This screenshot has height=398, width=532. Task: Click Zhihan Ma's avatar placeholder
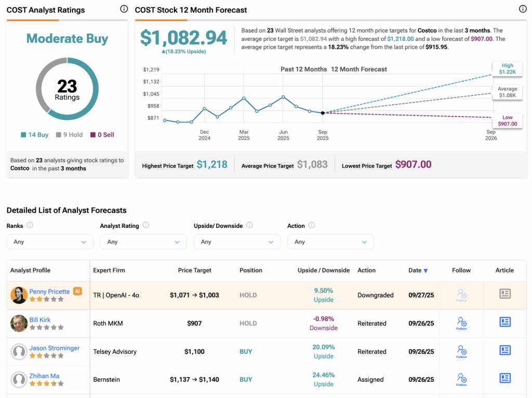pos(19,380)
